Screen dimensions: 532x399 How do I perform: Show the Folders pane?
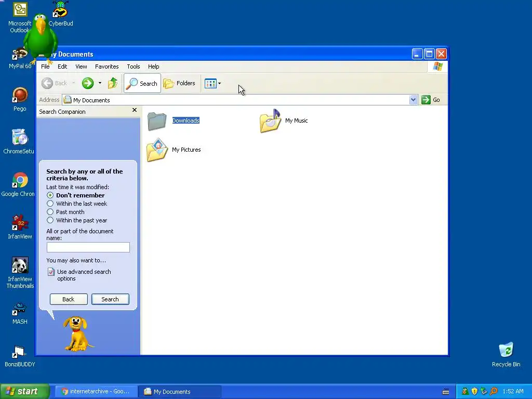tap(179, 83)
